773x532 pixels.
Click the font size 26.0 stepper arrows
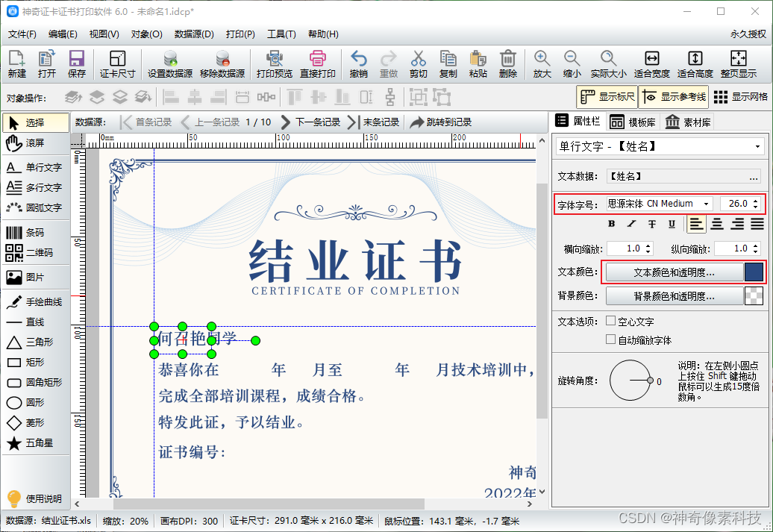point(755,204)
